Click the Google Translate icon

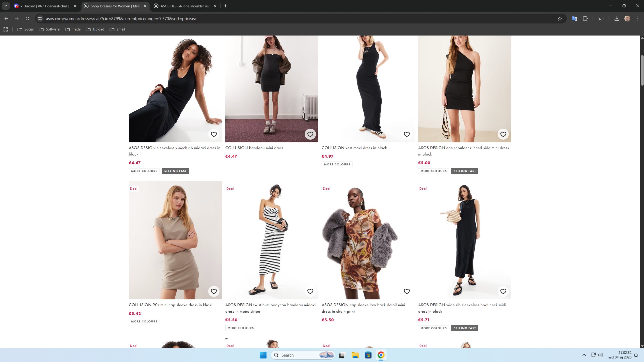[574, 19]
